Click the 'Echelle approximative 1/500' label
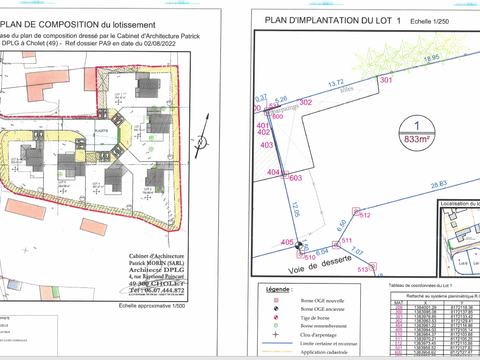Viewport: 480px width, 360px height. [x=152, y=306]
